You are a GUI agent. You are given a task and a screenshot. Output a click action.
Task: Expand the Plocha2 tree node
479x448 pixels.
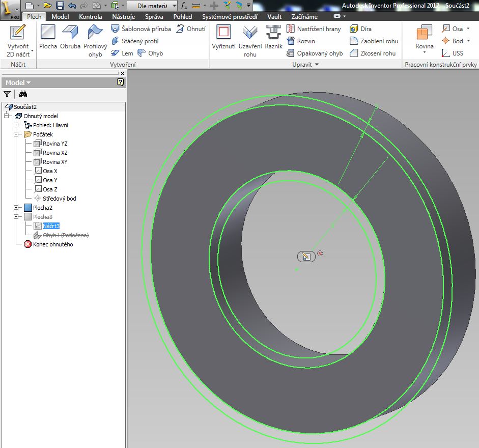[x=16, y=208]
